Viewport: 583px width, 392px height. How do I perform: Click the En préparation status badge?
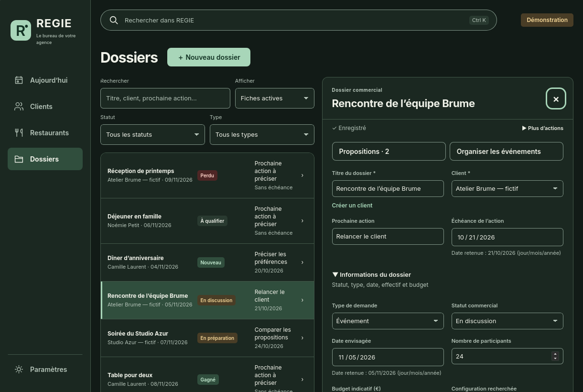217,338
